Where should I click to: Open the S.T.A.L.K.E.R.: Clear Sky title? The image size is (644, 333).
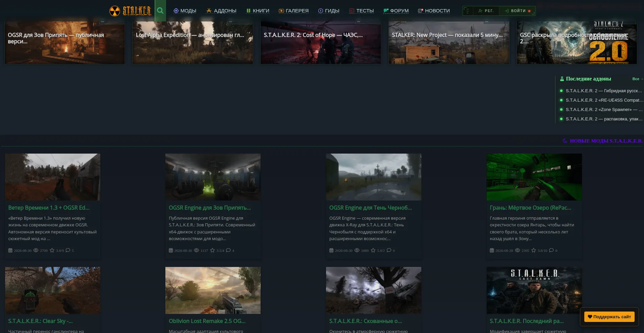pyautogui.click(x=40, y=321)
